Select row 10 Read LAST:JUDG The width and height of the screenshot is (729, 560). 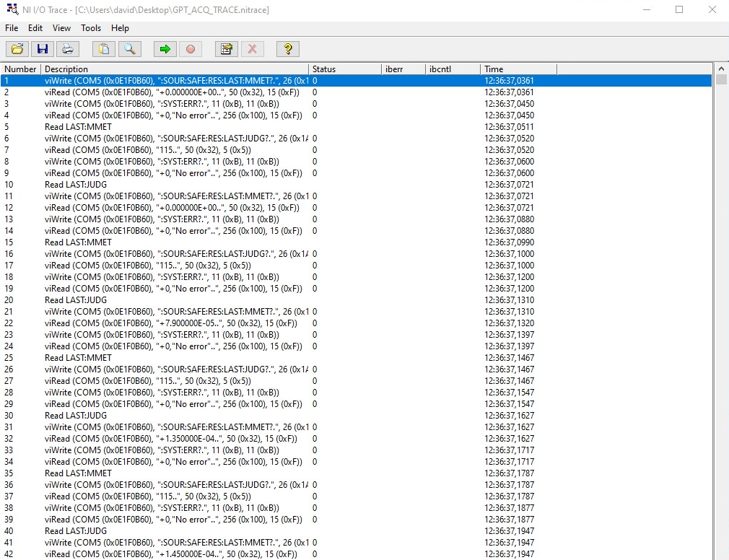pos(356,185)
